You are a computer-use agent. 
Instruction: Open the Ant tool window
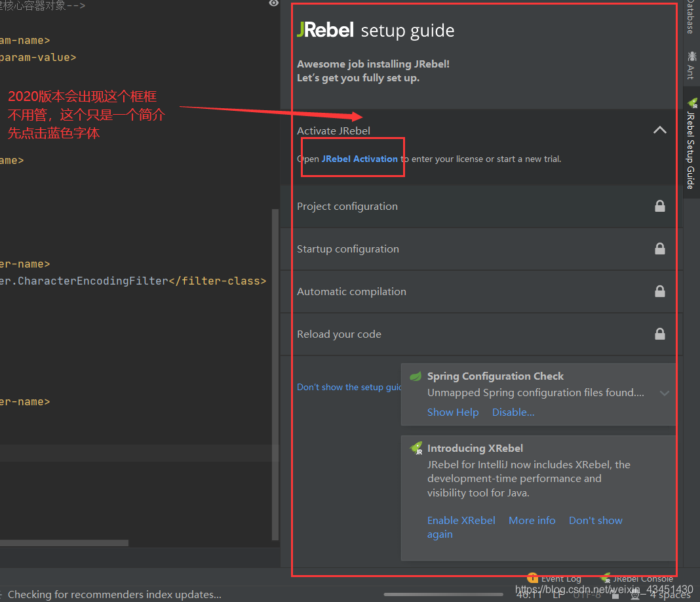(691, 65)
